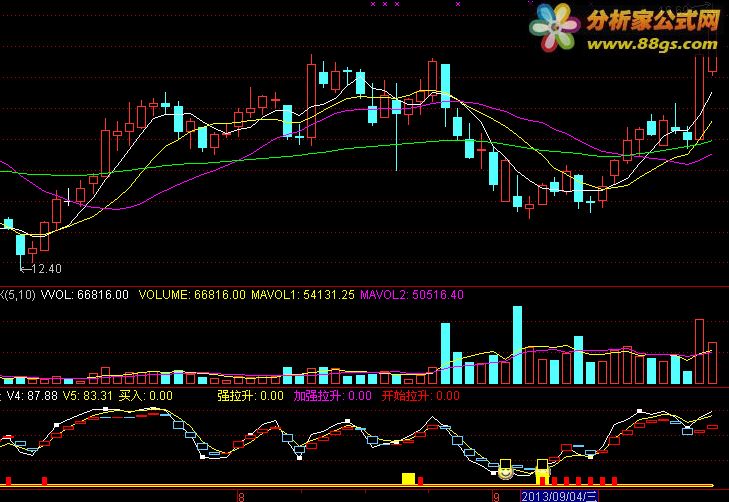Click the 12.40 lowest price label
The image size is (729, 502).
46,269
